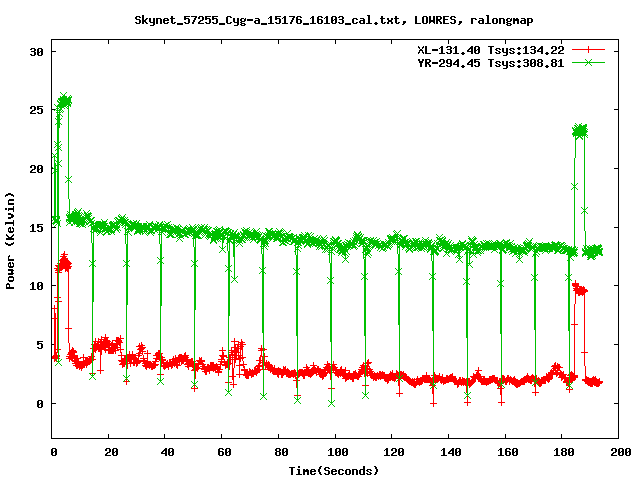Click the x-axis tick label 20
This screenshot has height=480, width=640.
click(111, 452)
